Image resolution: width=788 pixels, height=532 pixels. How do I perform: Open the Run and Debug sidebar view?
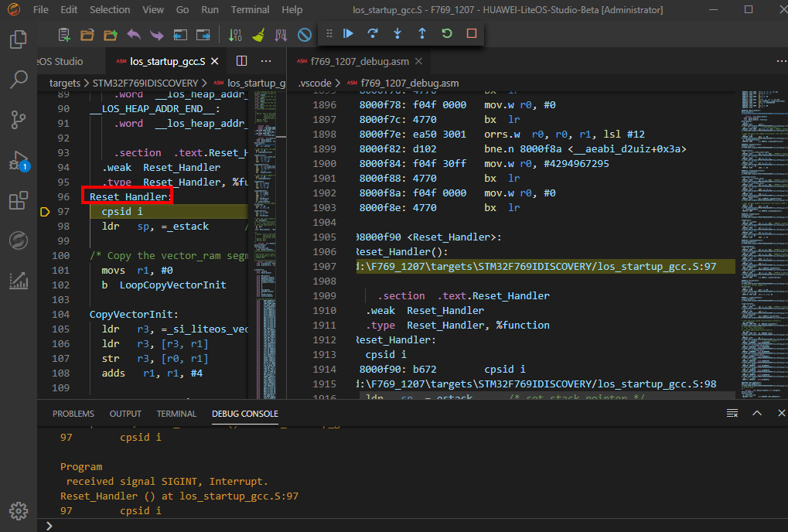tap(18, 161)
